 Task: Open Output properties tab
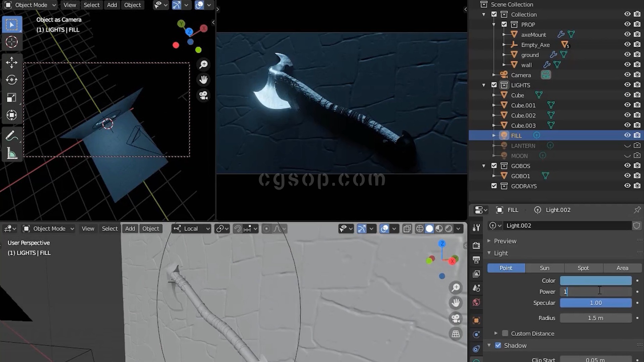pos(476,260)
